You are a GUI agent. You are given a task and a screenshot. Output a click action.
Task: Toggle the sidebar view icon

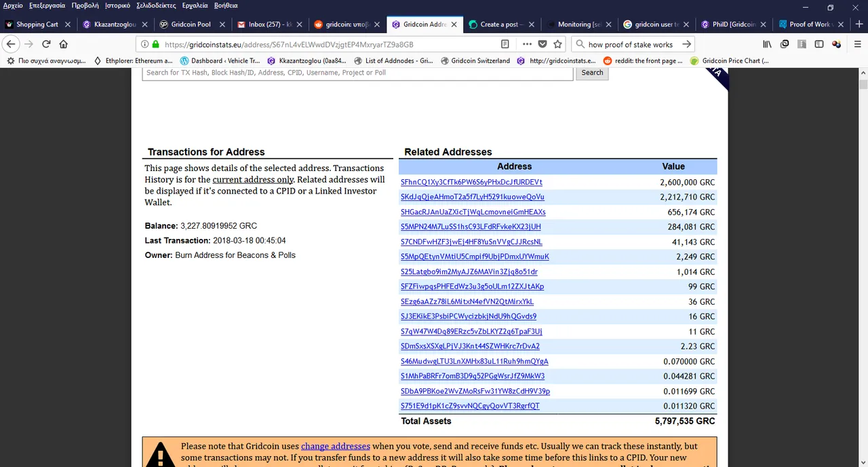(x=819, y=44)
